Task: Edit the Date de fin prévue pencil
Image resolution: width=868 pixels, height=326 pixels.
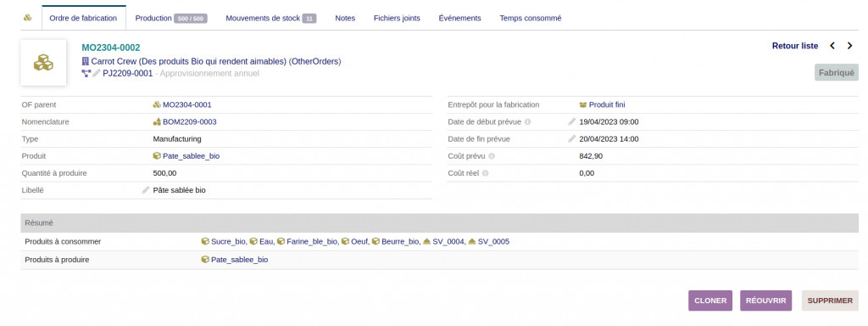Action: coord(572,139)
